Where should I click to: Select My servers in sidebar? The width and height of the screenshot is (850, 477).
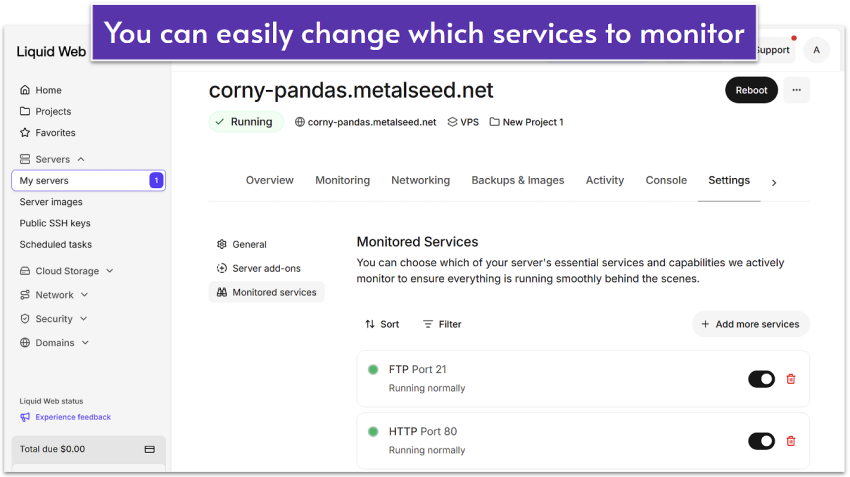tap(45, 181)
